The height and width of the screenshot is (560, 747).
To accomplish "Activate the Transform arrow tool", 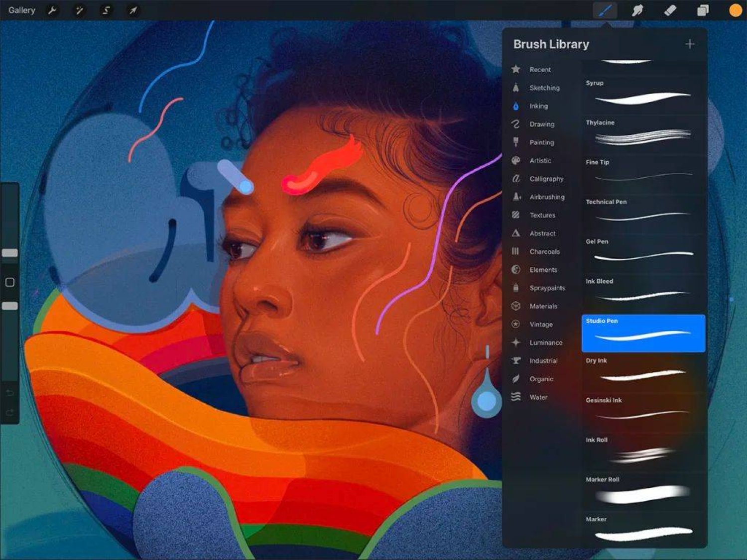I will 133,10.
